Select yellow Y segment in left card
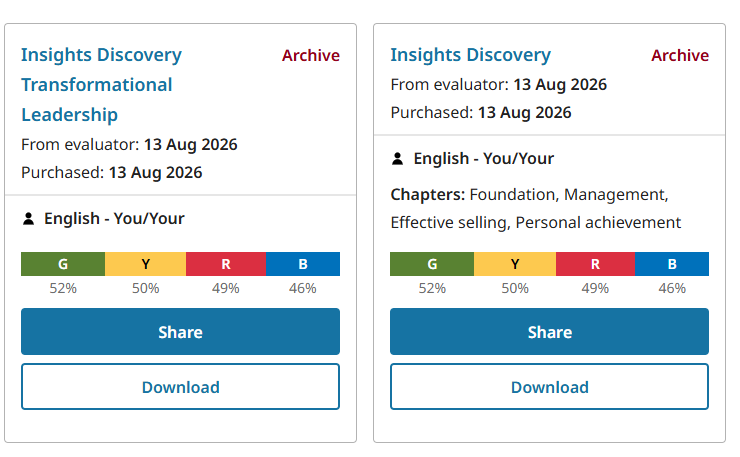 click(x=145, y=264)
